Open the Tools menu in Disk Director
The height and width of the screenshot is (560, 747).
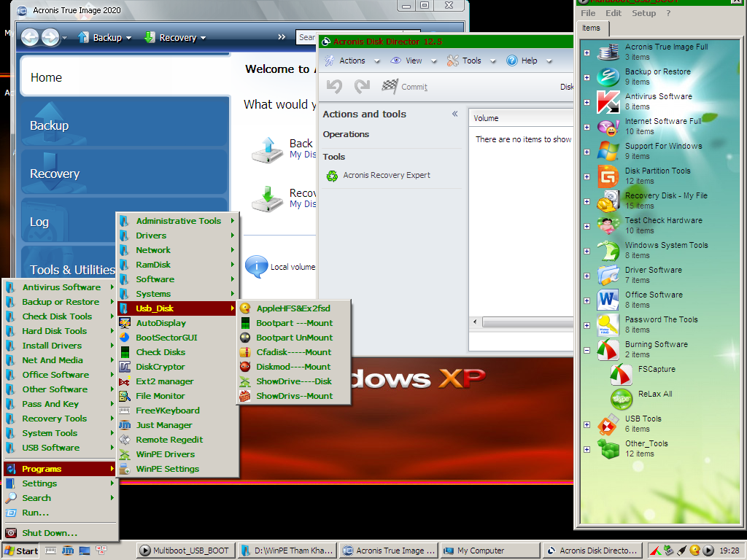[472, 61]
